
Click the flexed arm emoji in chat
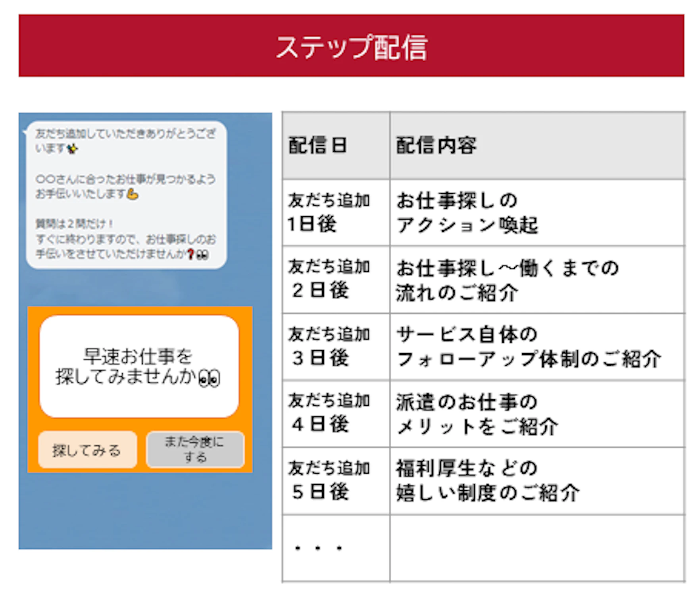pyautogui.click(x=132, y=194)
